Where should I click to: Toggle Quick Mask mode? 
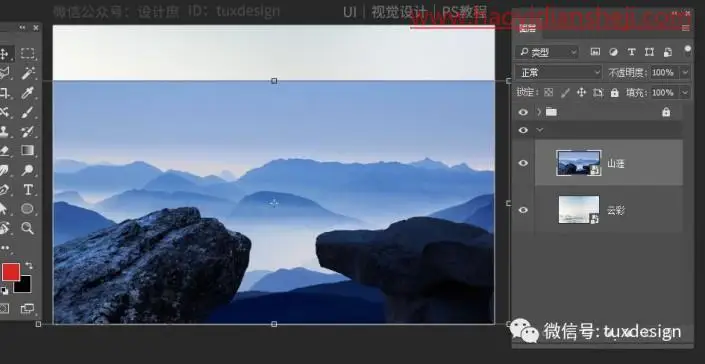[4, 308]
